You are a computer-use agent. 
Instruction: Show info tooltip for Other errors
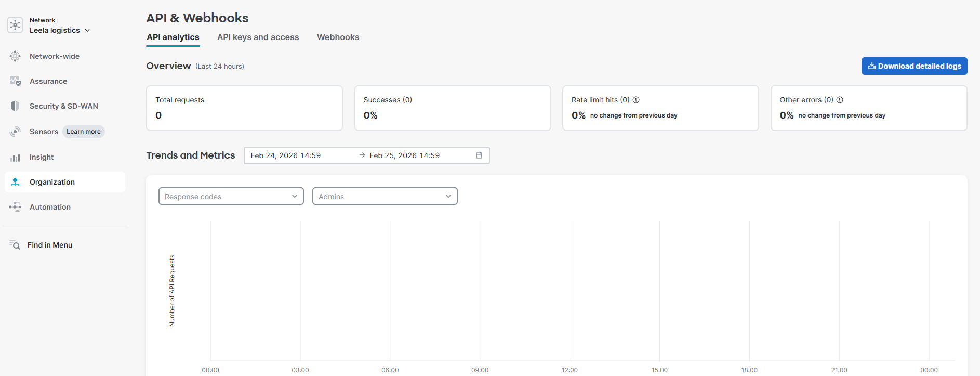pyautogui.click(x=840, y=100)
